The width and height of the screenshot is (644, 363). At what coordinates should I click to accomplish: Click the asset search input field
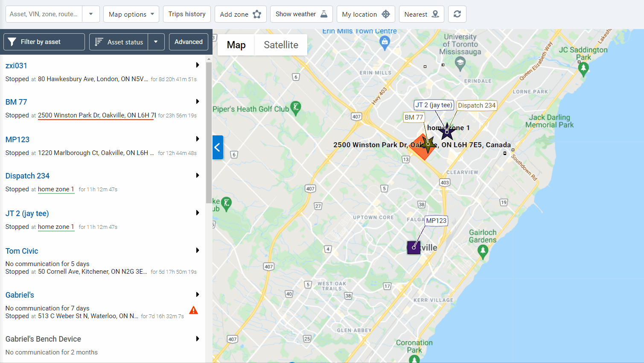click(43, 14)
